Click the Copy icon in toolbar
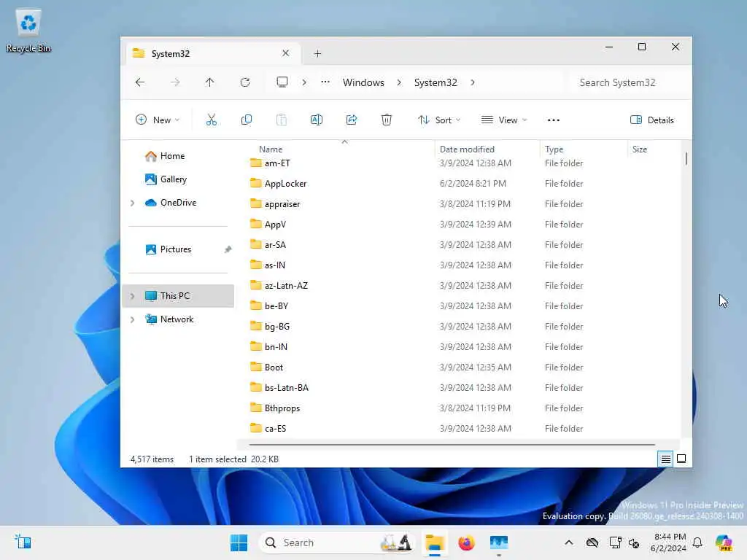The width and height of the screenshot is (747, 560). pyautogui.click(x=247, y=120)
